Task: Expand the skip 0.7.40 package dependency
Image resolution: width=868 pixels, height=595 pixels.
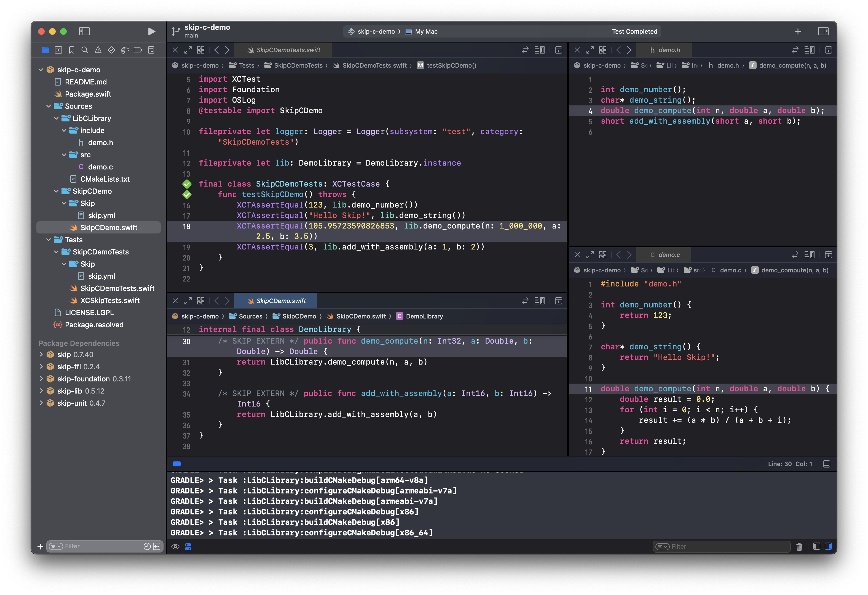Action: coord(41,354)
